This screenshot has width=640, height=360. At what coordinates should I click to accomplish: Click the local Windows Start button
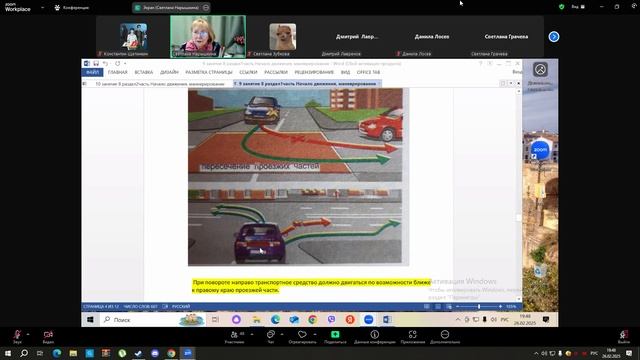point(8,353)
